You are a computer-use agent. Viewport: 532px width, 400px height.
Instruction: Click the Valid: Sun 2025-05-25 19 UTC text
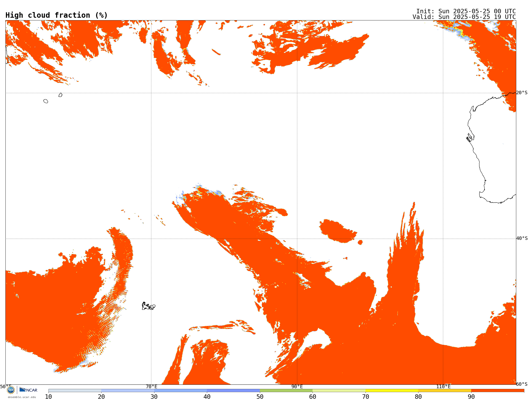[x=464, y=17]
